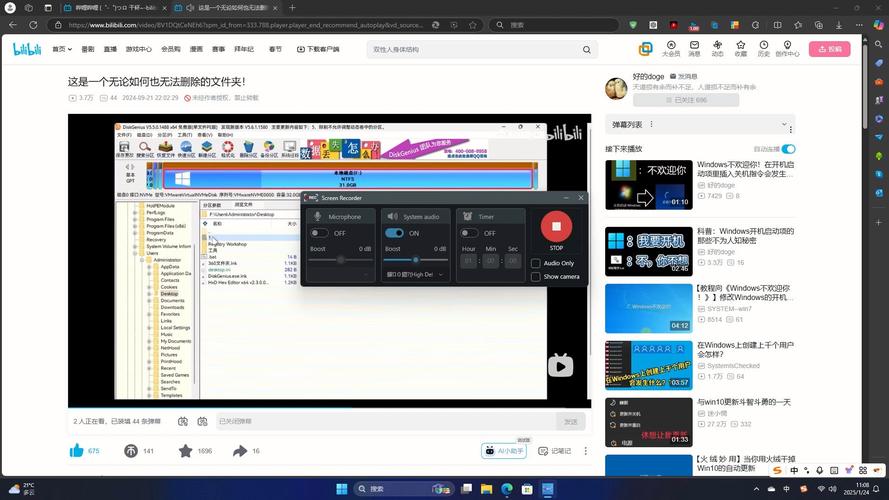Screen dimensions: 889x500
Task: Give coin with the coin icon
Action: [x=130, y=451]
